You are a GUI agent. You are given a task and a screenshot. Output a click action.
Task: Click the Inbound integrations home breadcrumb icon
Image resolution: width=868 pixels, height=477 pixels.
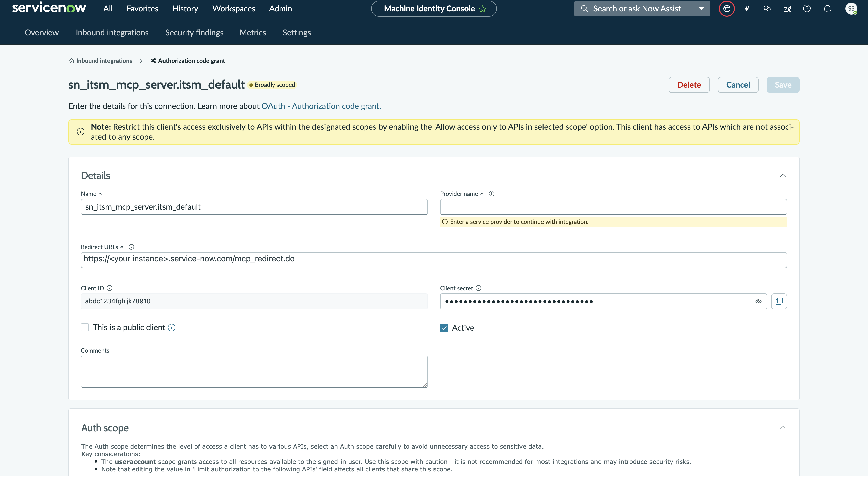click(x=71, y=61)
